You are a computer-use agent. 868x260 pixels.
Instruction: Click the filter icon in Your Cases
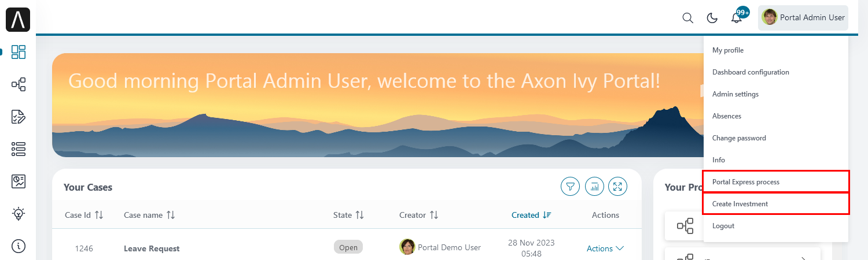tap(570, 187)
